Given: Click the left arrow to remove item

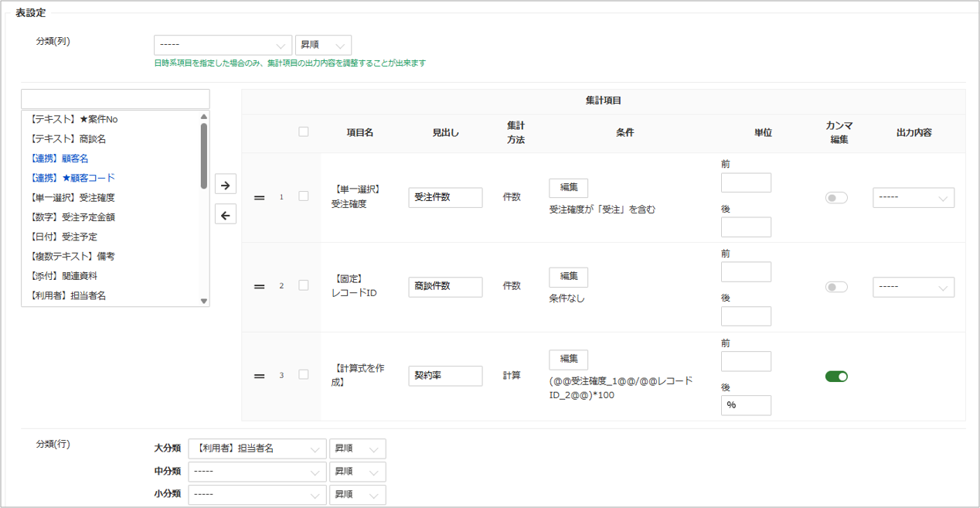Looking at the screenshot, I should tap(225, 216).
